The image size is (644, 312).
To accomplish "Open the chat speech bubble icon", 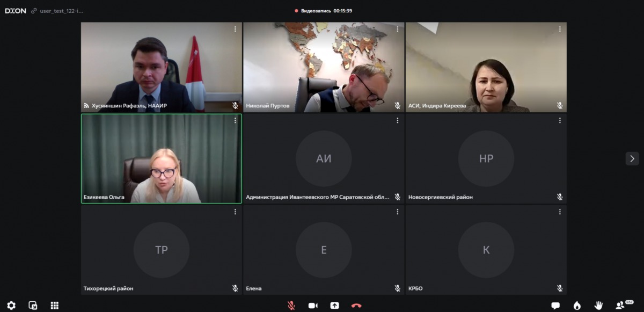I will pyautogui.click(x=555, y=306).
